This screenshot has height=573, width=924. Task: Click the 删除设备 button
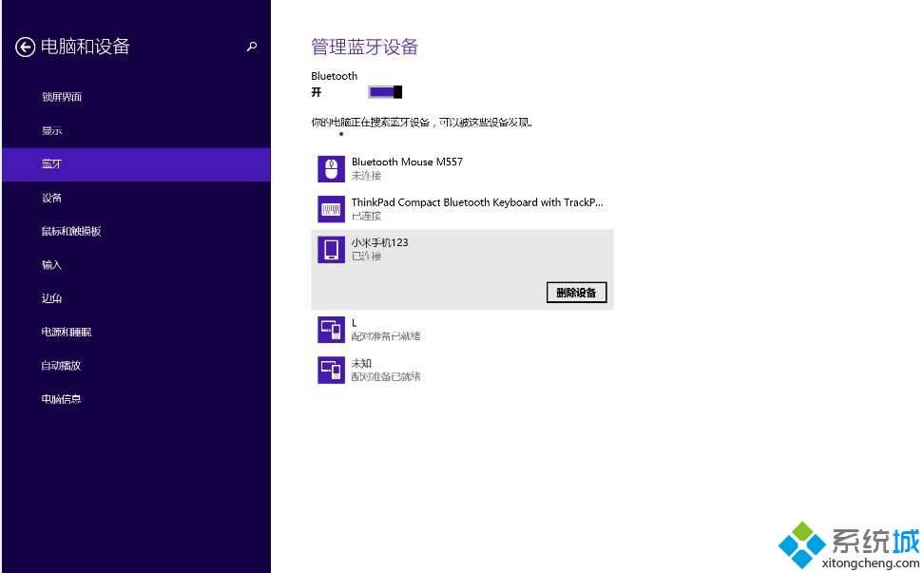click(x=576, y=292)
